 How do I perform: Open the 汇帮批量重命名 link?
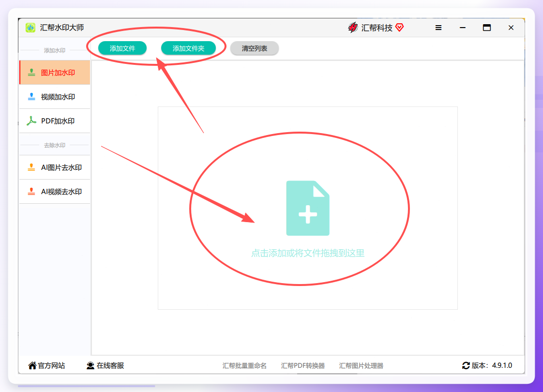tap(244, 366)
